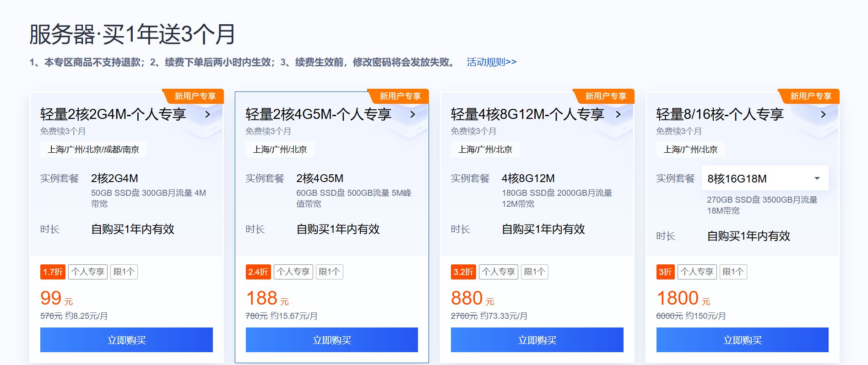This screenshot has height=365, width=868.
Task: Click the 99 元 price
Action: 56,298
